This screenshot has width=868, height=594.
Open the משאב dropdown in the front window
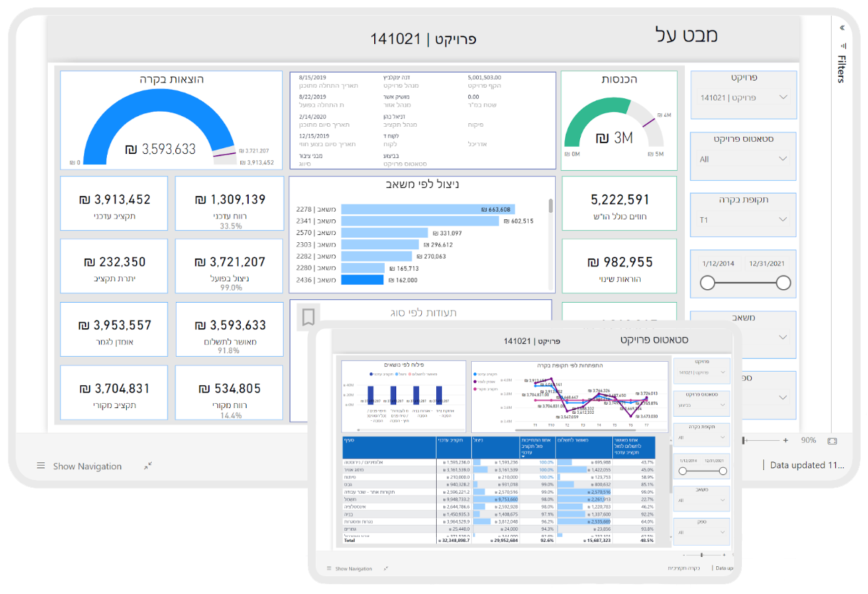point(701,500)
